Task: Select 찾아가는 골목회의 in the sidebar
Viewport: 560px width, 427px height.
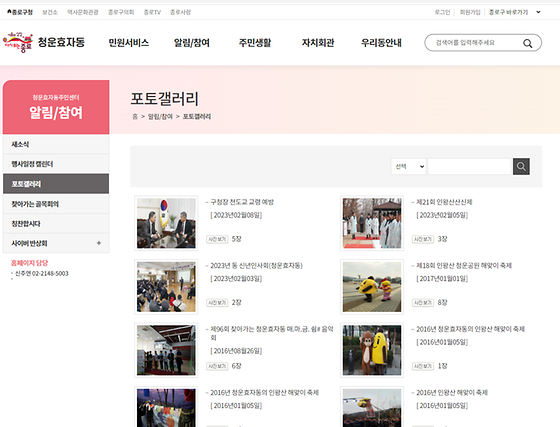Action: (x=56, y=204)
